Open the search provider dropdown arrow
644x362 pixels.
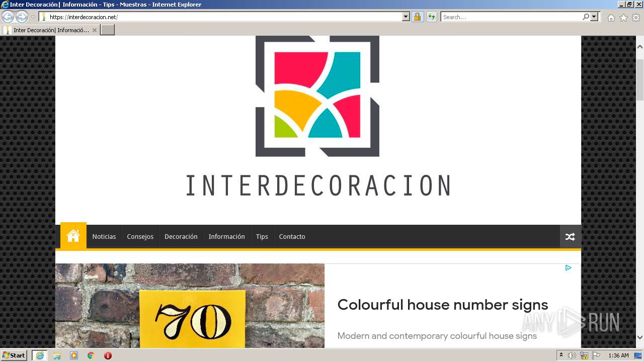595,17
